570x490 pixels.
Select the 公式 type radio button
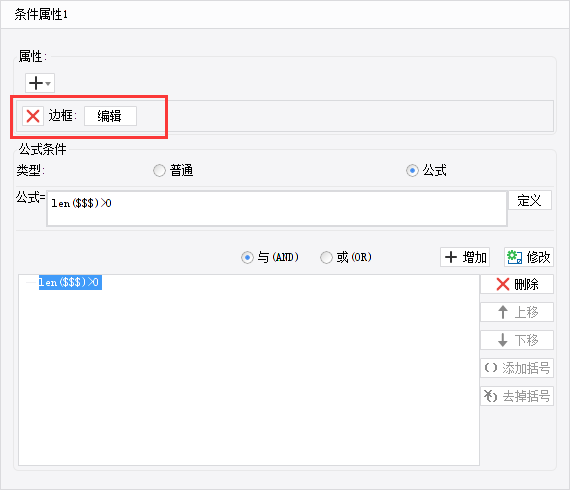(x=412, y=170)
